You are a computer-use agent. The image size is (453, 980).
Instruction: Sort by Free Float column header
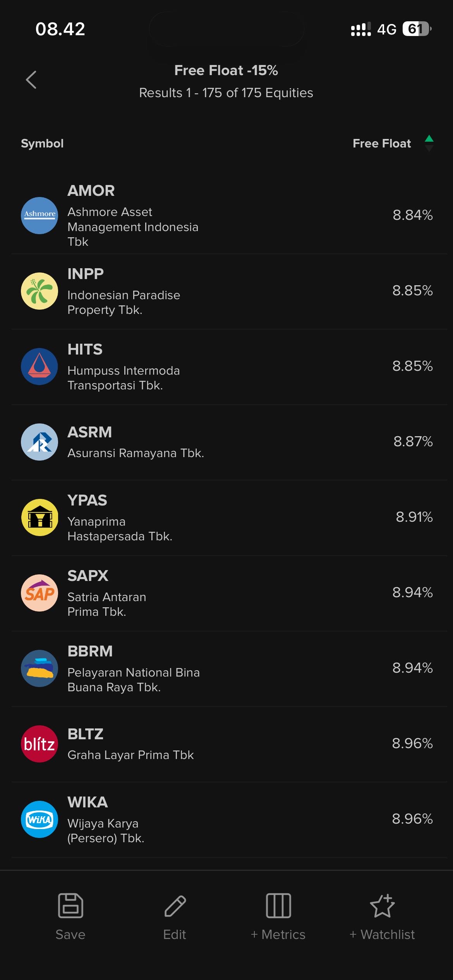click(381, 144)
